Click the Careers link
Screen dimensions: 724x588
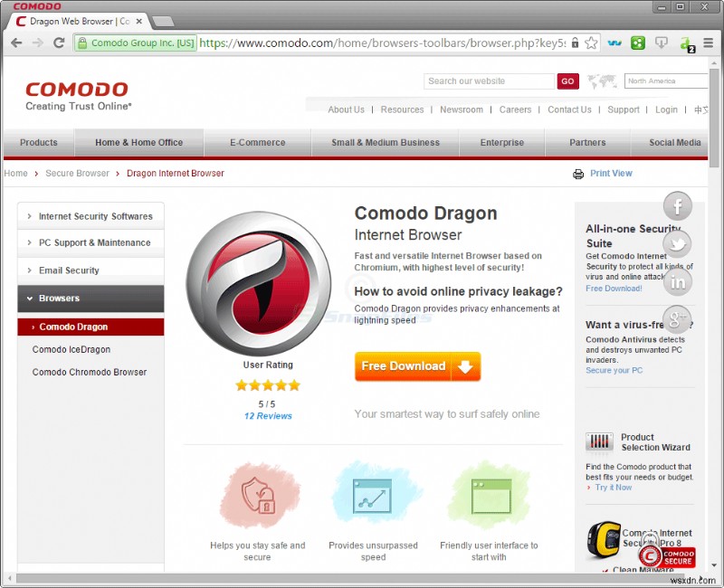[x=515, y=109]
